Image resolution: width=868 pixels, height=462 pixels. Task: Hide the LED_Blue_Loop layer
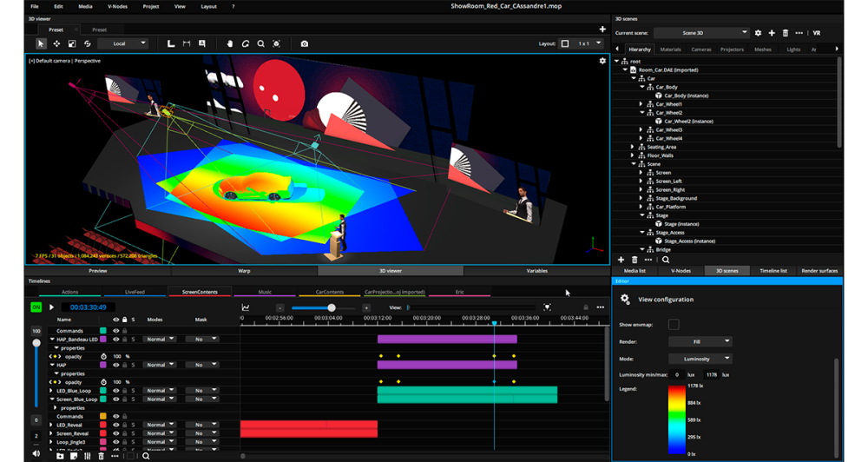tap(115, 391)
